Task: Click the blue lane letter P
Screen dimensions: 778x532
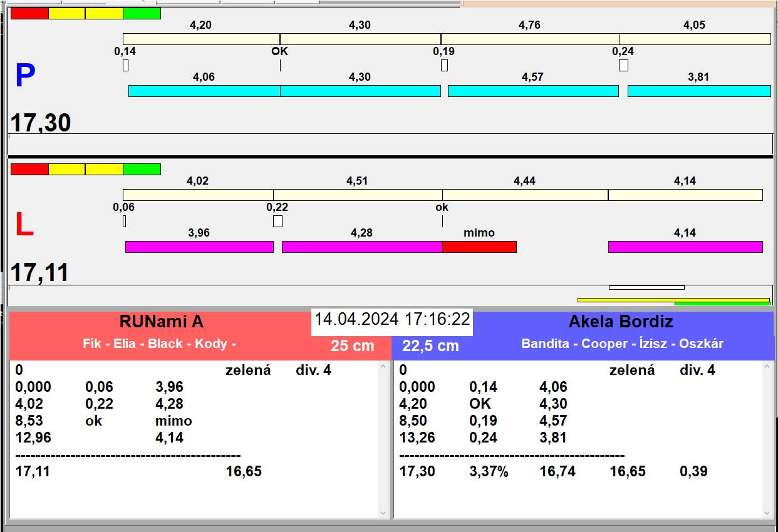Action: pos(24,76)
